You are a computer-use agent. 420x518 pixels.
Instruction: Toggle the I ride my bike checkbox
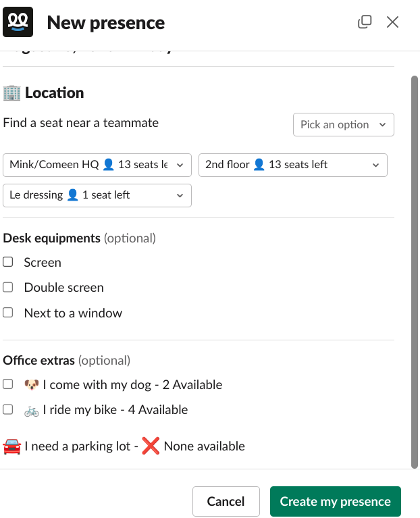pyautogui.click(x=8, y=410)
